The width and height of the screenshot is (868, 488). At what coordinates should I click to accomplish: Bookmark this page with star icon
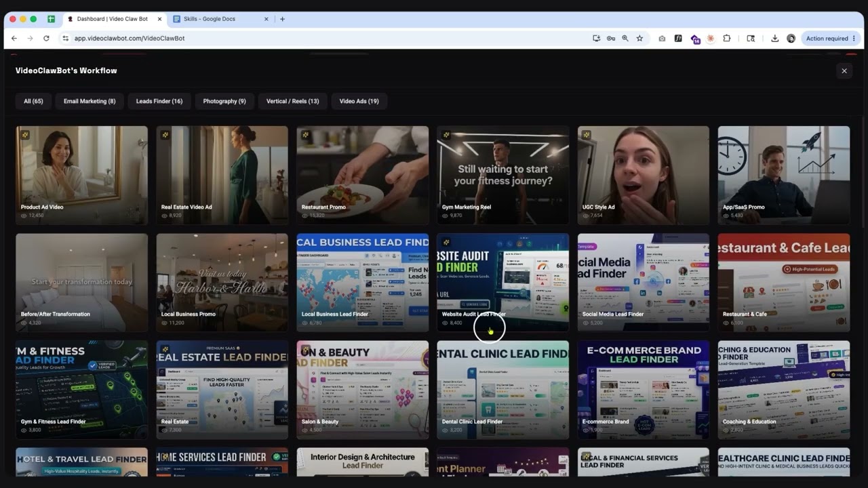pyautogui.click(x=639, y=39)
